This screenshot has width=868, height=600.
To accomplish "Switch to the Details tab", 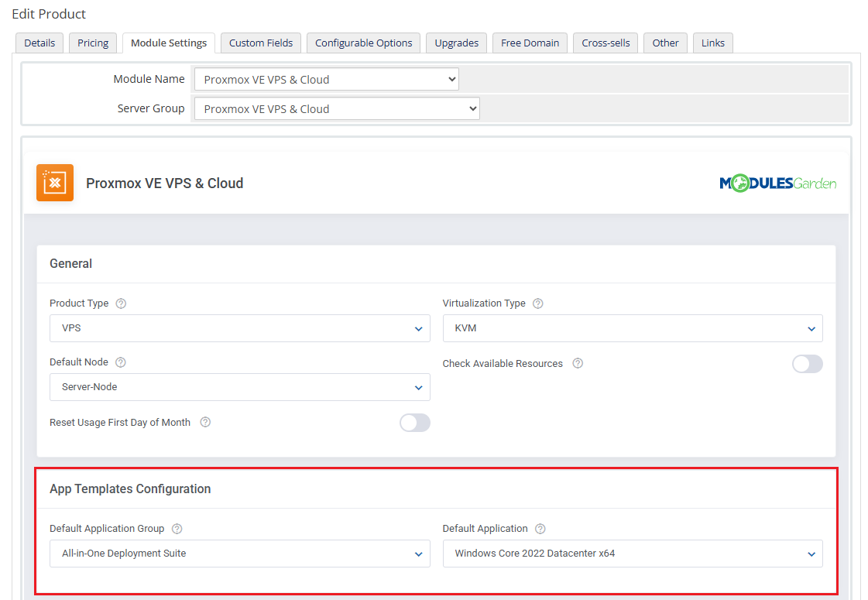I will [x=39, y=43].
